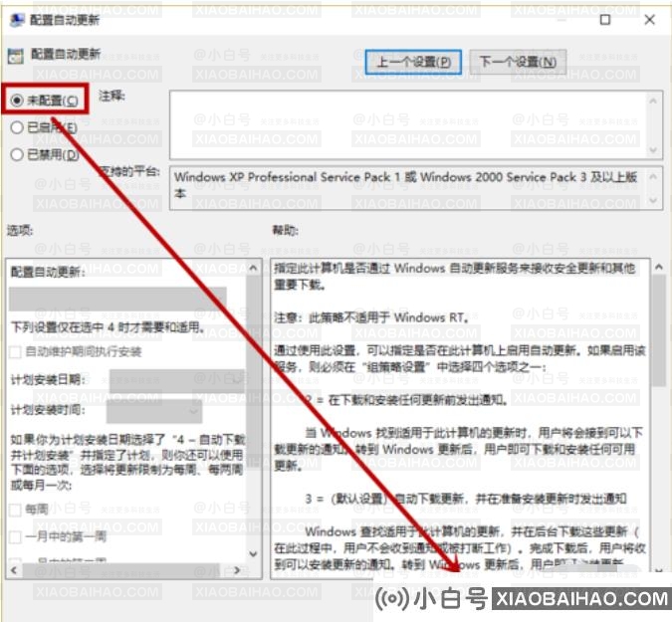Open the 配置自动更新 dropdown in options
The image size is (672, 622).
(x=117, y=299)
